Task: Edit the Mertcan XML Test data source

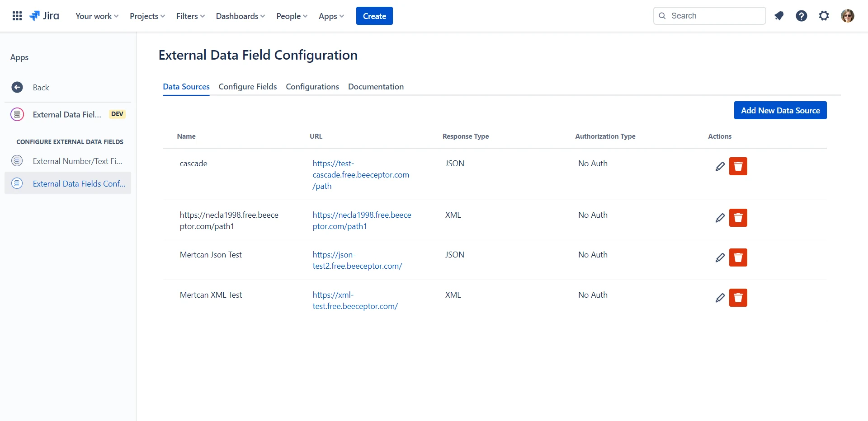Action: click(x=720, y=298)
